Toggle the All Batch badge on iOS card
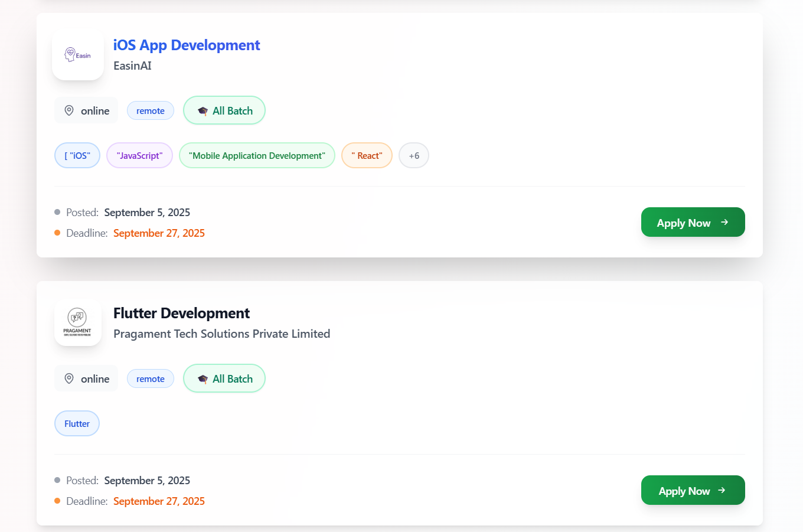This screenshot has width=803, height=532. tap(224, 110)
